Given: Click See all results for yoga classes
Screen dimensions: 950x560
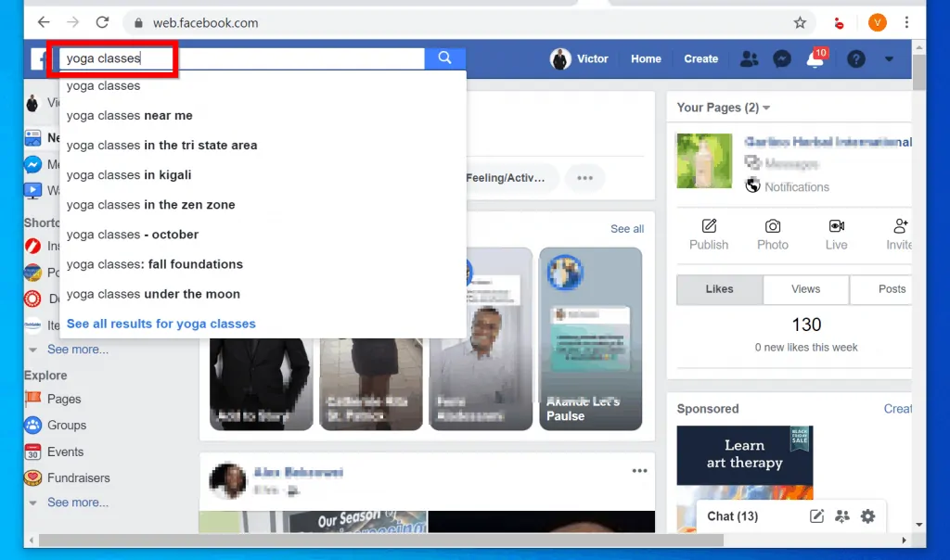Looking at the screenshot, I should tap(161, 323).
